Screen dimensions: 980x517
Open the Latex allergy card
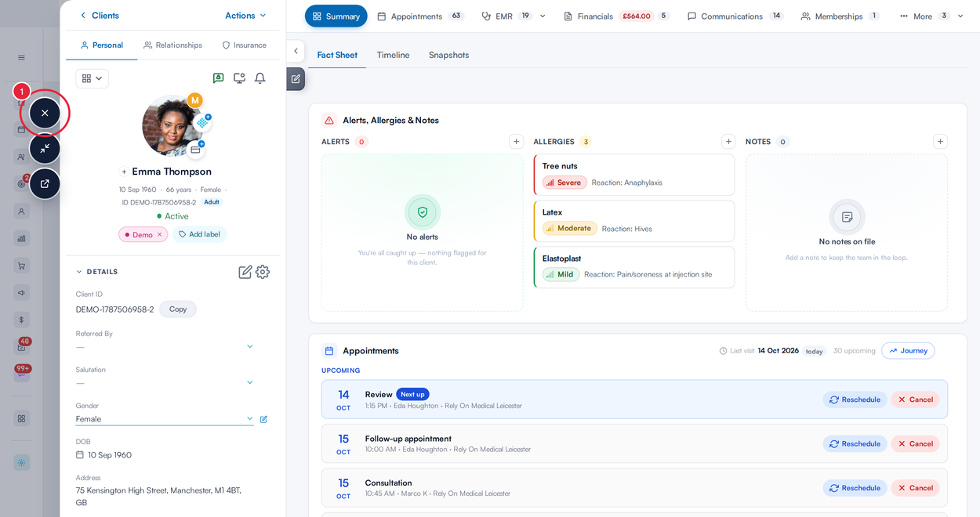634,221
